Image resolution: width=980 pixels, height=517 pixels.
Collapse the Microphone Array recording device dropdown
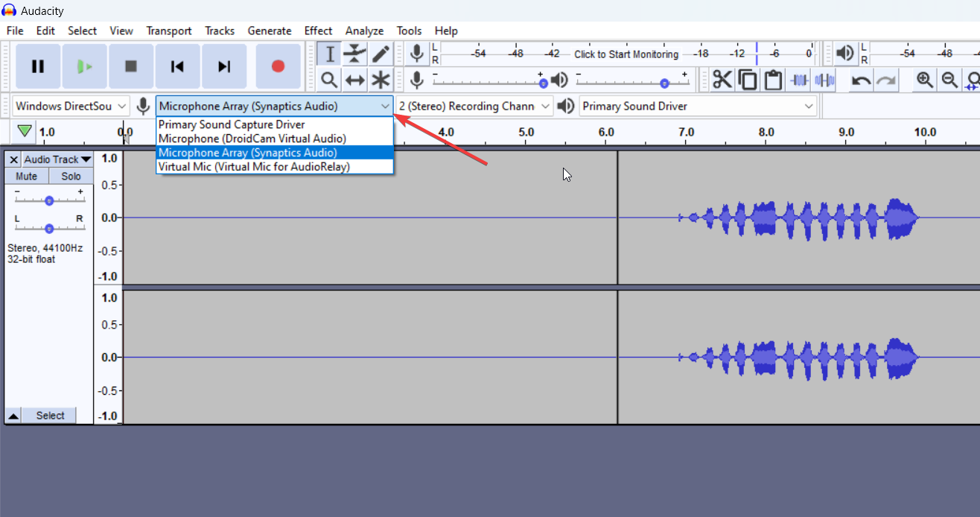pyautogui.click(x=275, y=106)
